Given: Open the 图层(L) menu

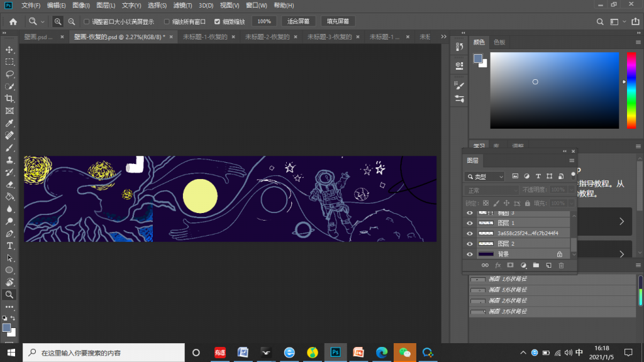Looking at the screenshot, I should tap(106, 5).
